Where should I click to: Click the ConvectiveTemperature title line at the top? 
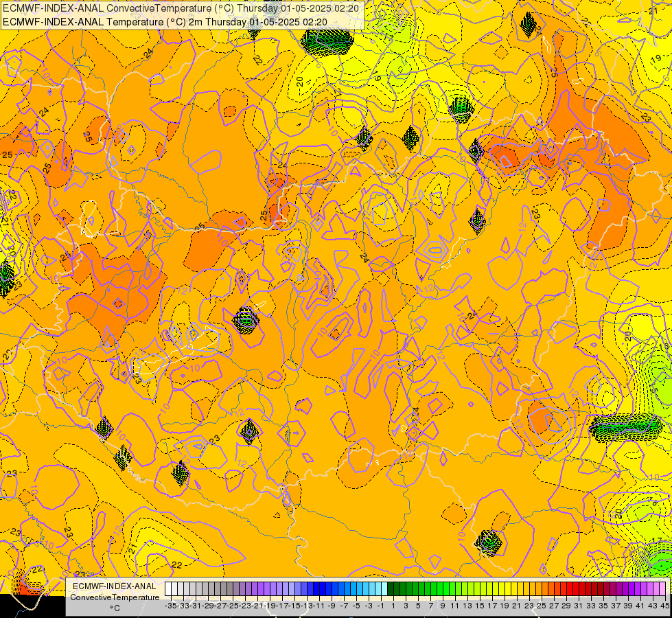181,8
